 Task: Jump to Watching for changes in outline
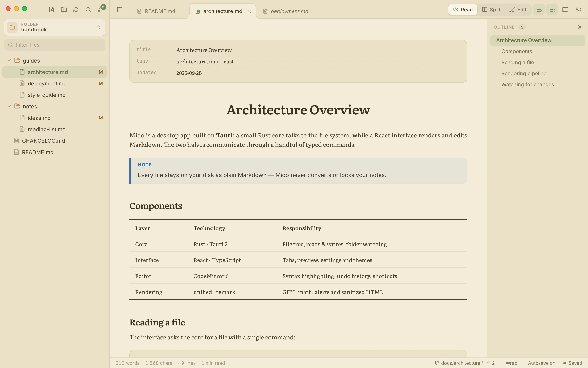point(537,84)
